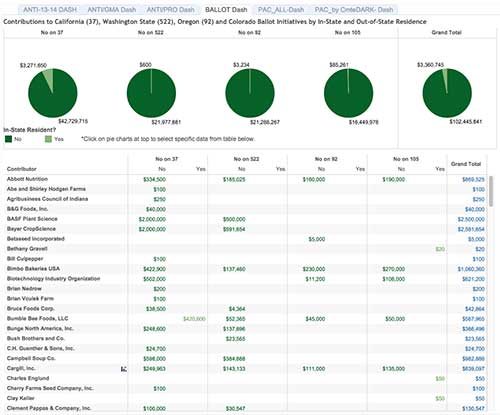The height and width of the screenshot is (415, 500).
Task: Select the Clay Keller row label
Action: pos(21,398)
